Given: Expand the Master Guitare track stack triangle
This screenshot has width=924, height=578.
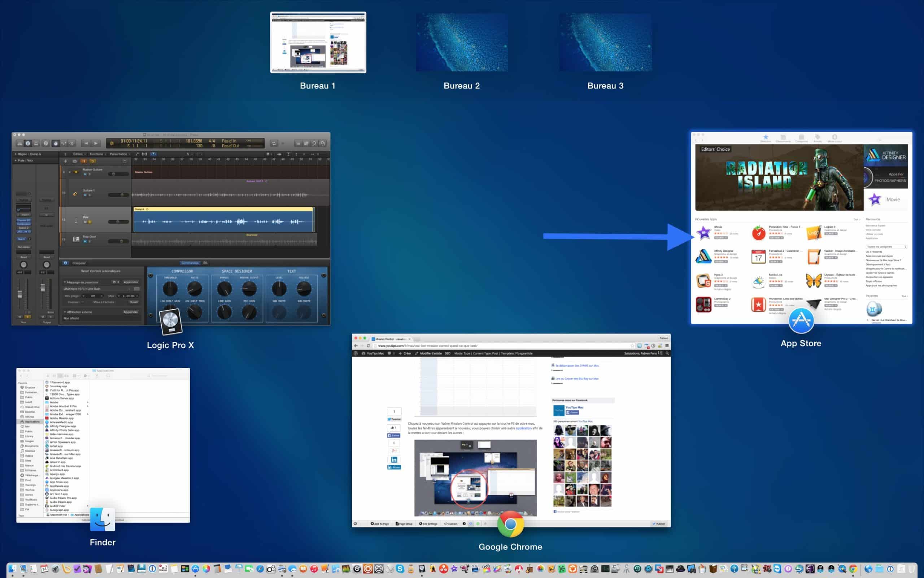Looking at the screenshot, I should click(x=70, y=172).
